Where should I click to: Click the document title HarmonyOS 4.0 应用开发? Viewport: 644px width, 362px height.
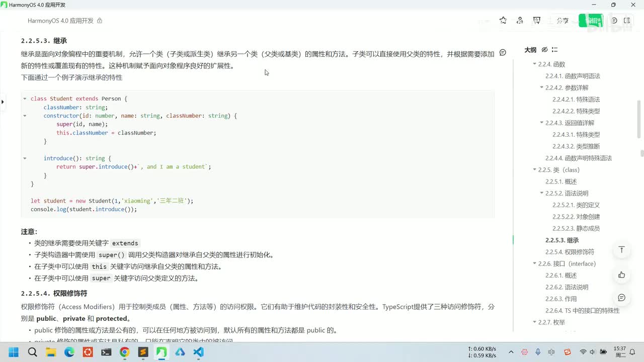click(x=60, y=21)
